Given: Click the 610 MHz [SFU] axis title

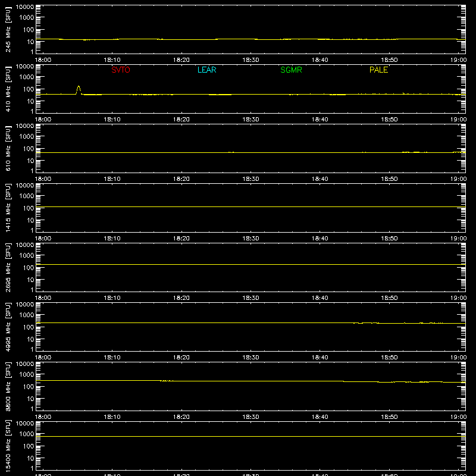Looking at the screenshot, I should point(8,149).
